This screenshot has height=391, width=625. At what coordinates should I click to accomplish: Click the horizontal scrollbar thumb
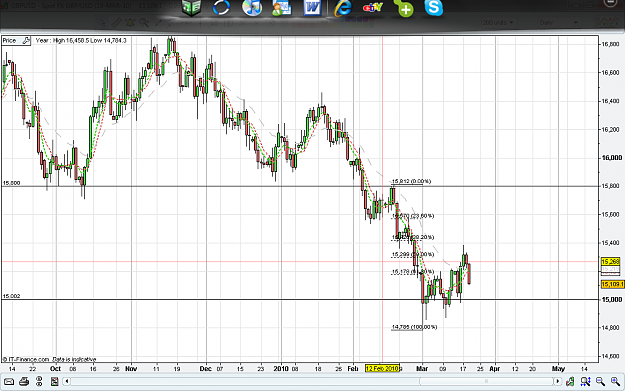coord(486,382)
